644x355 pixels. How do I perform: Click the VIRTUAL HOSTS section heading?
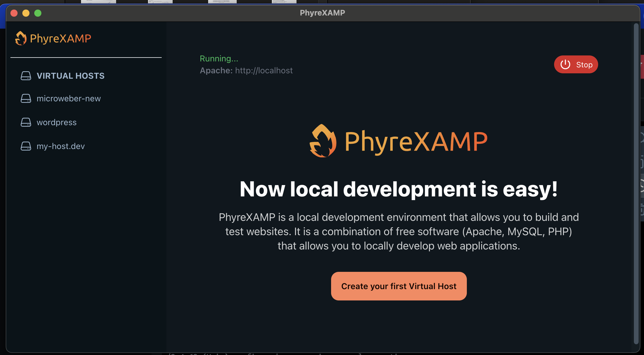(x=71, y=76)
